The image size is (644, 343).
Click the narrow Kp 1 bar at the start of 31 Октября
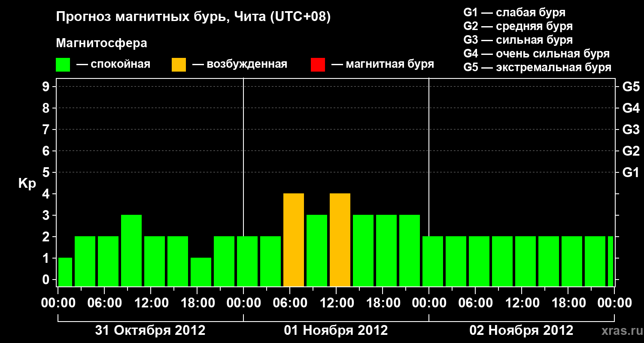pos(65,272)
